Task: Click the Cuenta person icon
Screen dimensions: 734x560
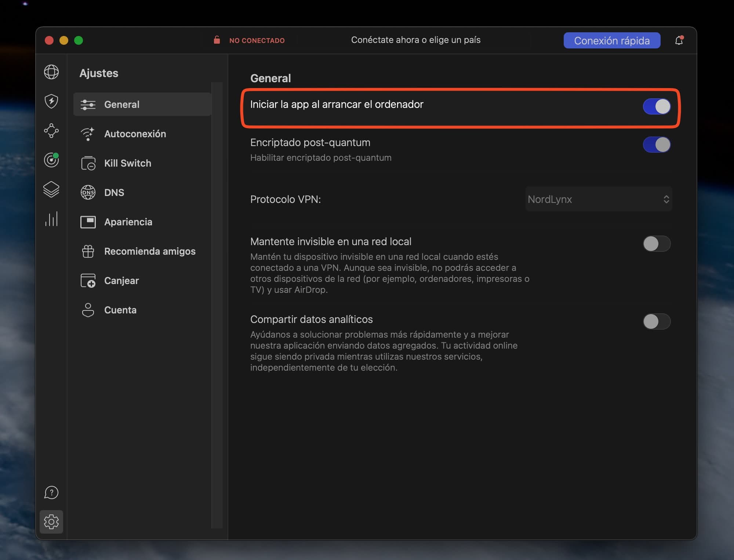Action: pyautogui.click(x=88, y=310)
